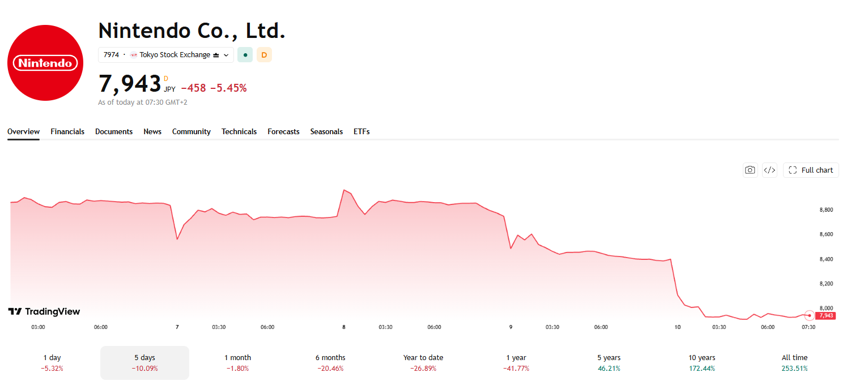The image size is (868, 385).
Task: Click the 8,400 price axis label
Action: tap(826, 259)
